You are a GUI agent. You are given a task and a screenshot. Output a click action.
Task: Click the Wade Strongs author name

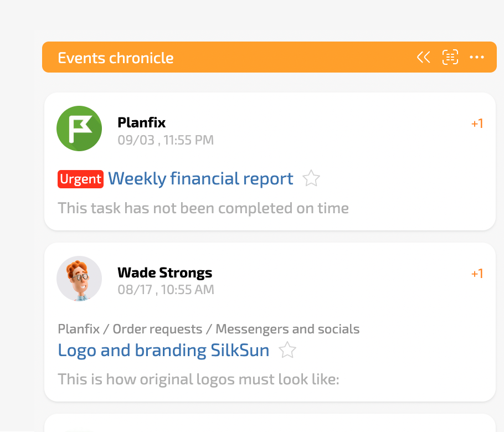(165, 272)
